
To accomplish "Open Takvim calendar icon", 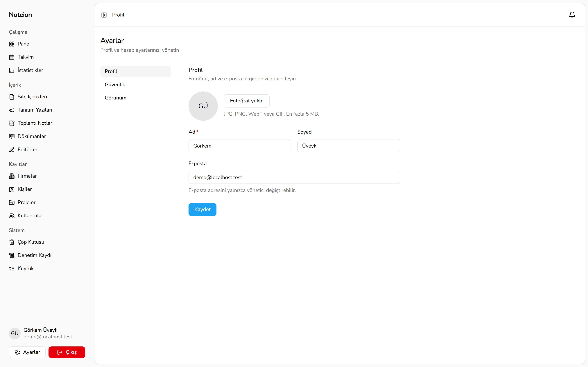I will [x=12, y=57].
